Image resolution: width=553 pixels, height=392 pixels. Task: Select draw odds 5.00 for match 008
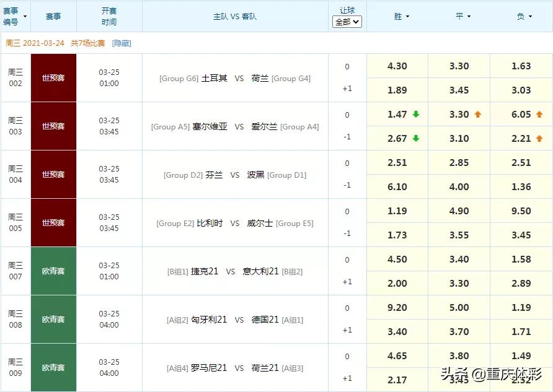coord(459,308)
